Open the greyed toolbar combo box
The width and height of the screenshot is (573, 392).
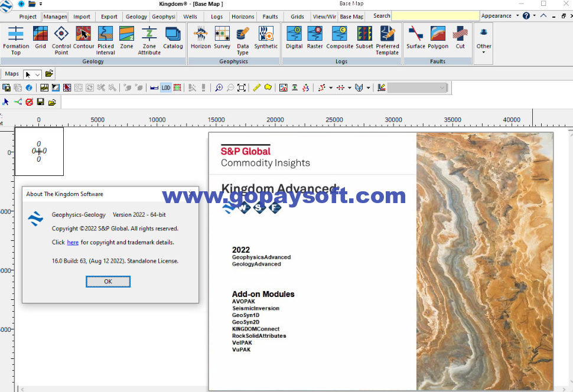[417, 88]
